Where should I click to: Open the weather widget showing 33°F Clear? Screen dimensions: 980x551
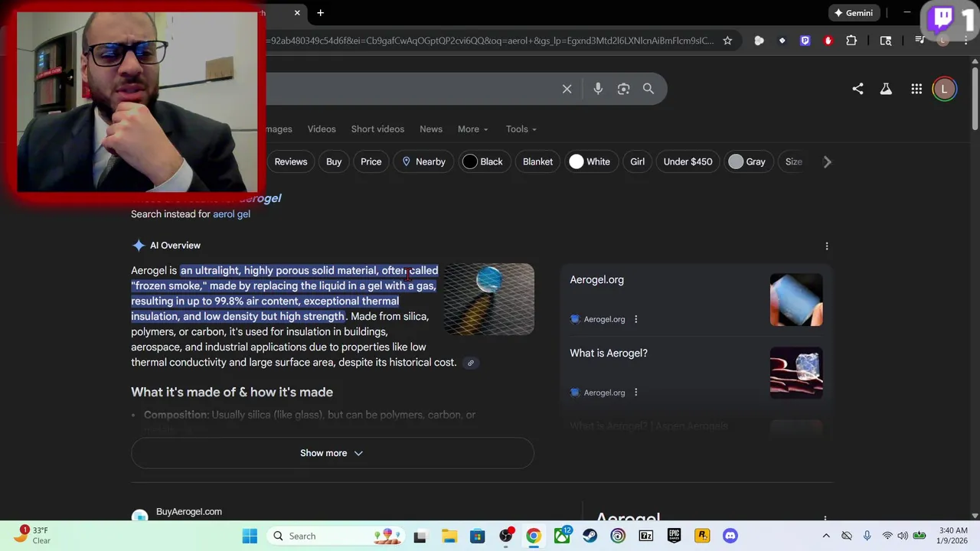click(x=32, y=535)
